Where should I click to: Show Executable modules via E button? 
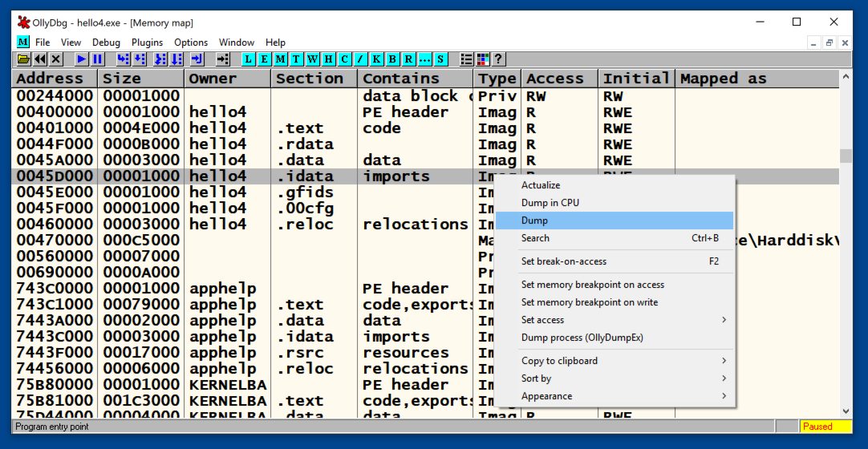[x=264, y=59]
